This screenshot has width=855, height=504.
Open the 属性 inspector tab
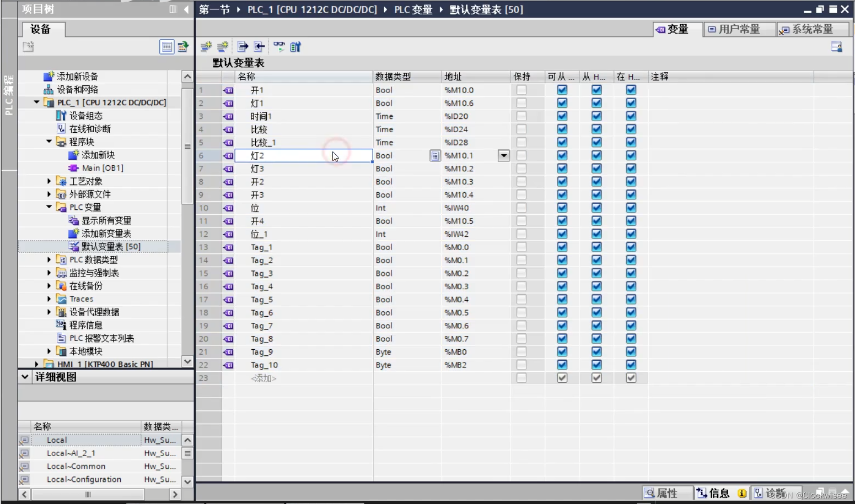[667, 493]
